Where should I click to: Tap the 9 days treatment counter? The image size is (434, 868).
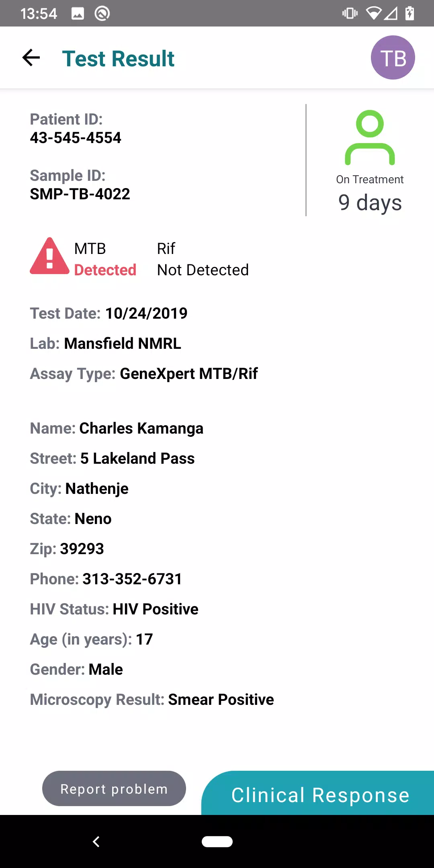[370, 203]
